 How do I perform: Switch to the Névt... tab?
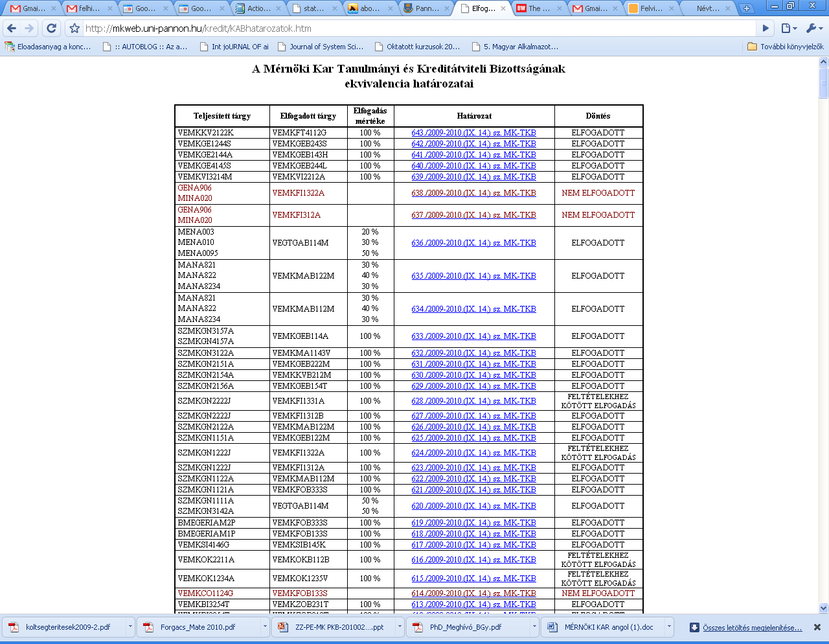point(707,8)
